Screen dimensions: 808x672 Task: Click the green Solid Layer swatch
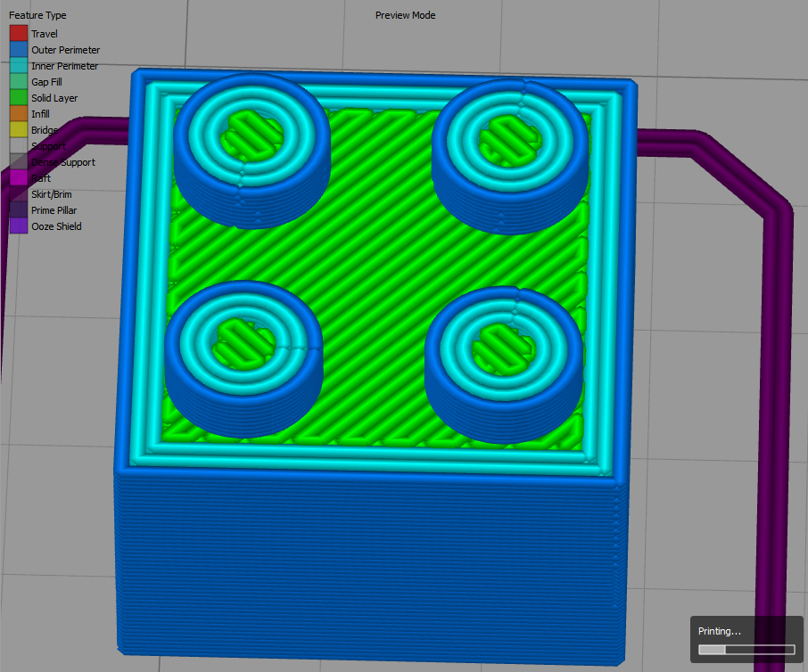coord(19,98)
